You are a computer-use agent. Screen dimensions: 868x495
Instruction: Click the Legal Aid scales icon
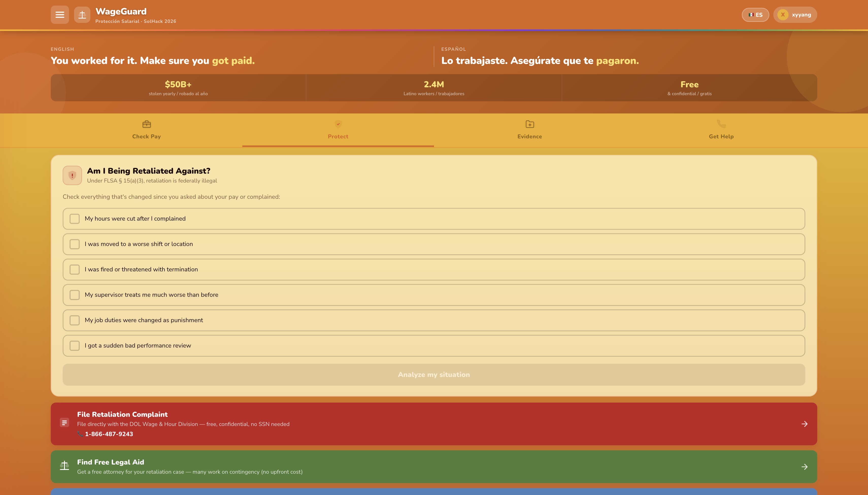point(64,465)
